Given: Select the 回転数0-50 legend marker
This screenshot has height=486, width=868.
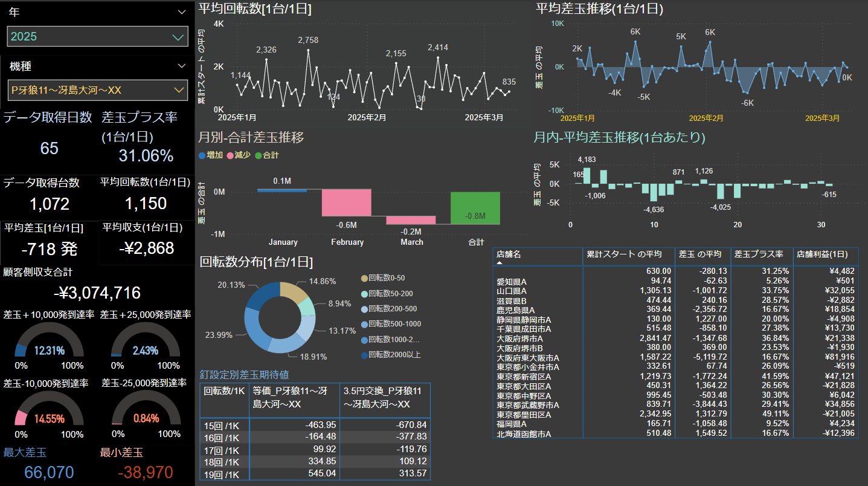Looking at the screenshot, I should click(364, 278).
